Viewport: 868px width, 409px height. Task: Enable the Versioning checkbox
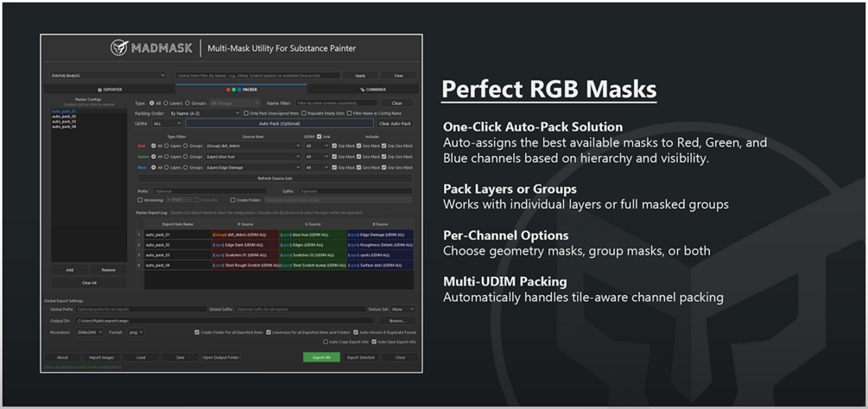140,199
